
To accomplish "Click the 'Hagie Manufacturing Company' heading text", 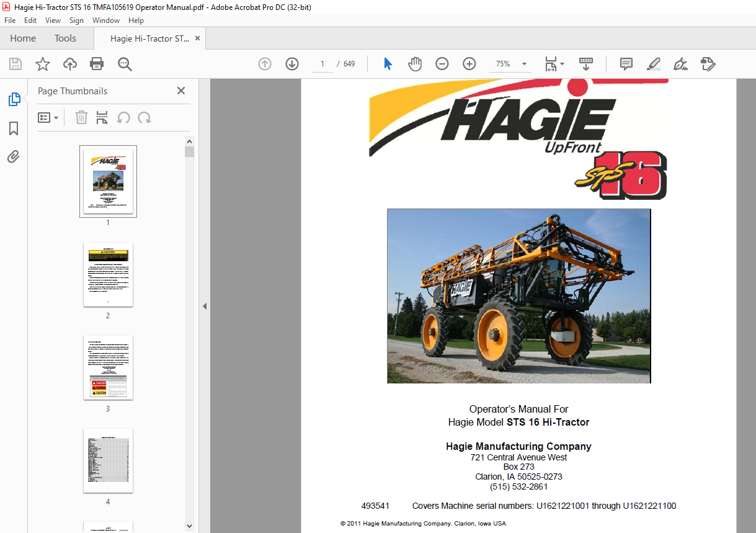I will click(518, 446).
